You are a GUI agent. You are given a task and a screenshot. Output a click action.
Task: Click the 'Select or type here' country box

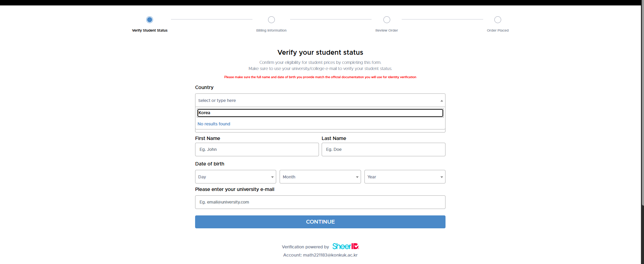click(316, 101)
